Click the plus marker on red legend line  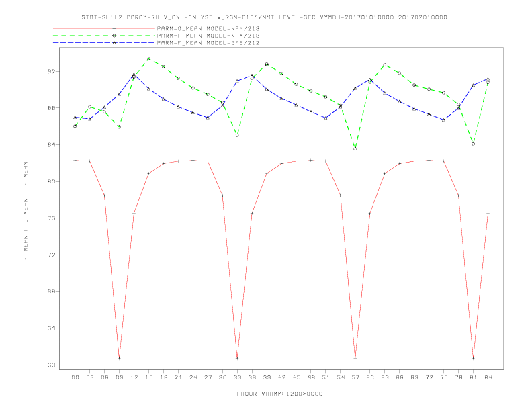[x=114, y=28]
